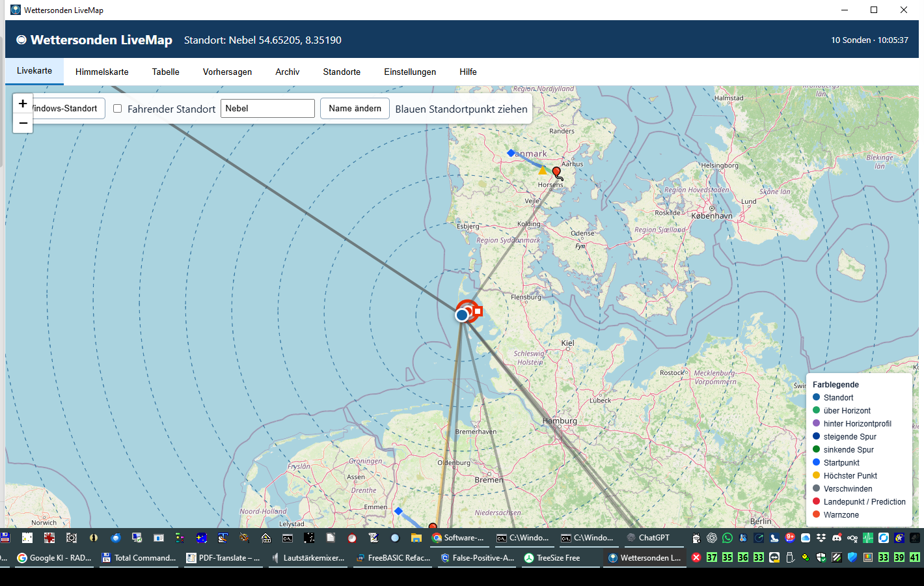Image resolution: width=924 pixels, height=586 pixels.
Task: Switch to Software Chrome window in taskbar
Action: pyautogui.click(x=458, y=538)
